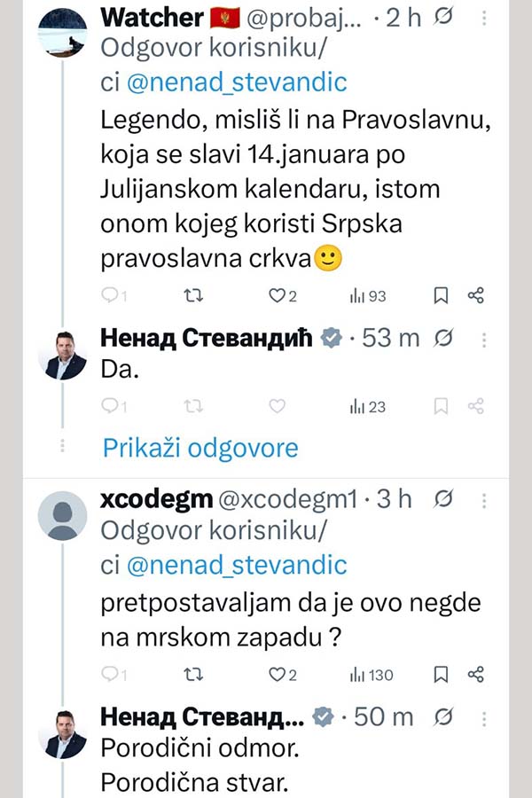The width and height of the screenshot is (532, 798).
Task: Like the 'Da.' reply
Action: tap(277, 406)
